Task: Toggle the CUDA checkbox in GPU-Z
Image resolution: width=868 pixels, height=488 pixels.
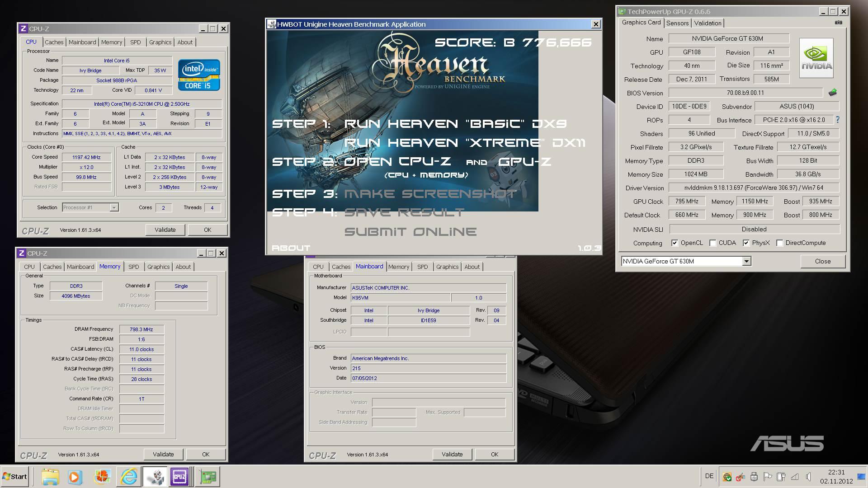Action: click(712, 243)
